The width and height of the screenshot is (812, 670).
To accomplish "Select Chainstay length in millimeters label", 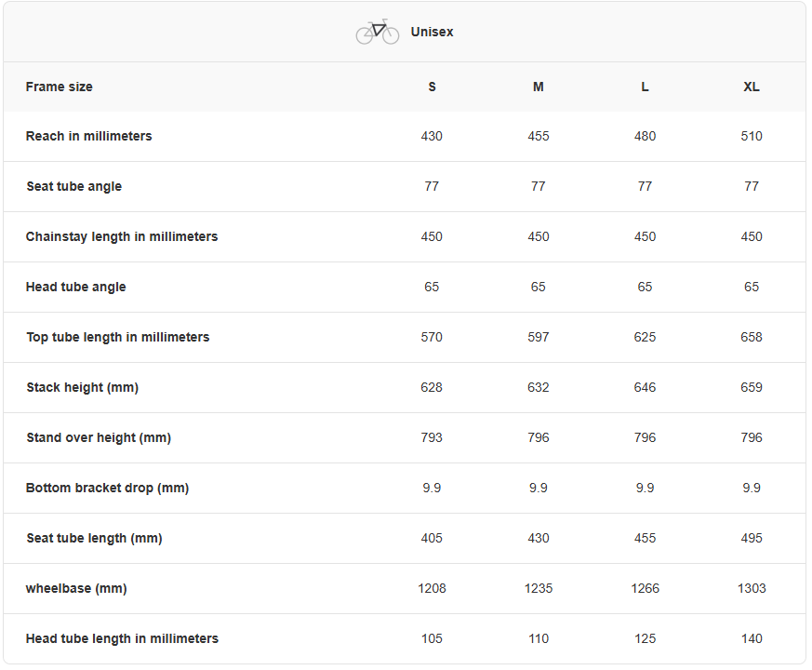I will [122, 236].
